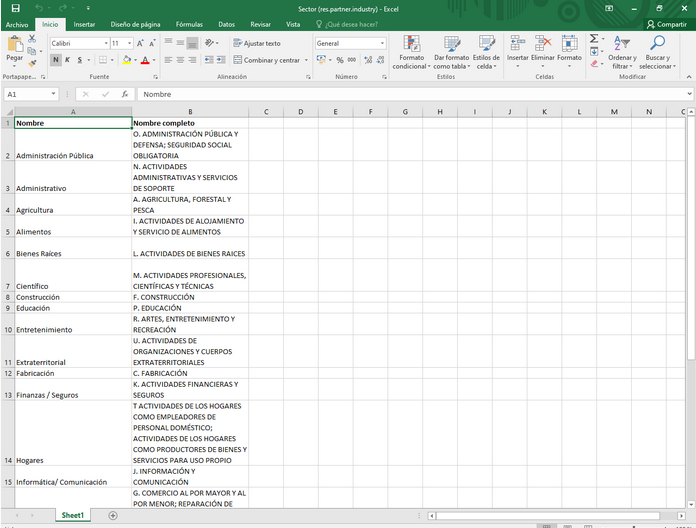The width and height of the screenshot is (696, 528).
Task: Increase decimal places
Action: coord(368,60)
